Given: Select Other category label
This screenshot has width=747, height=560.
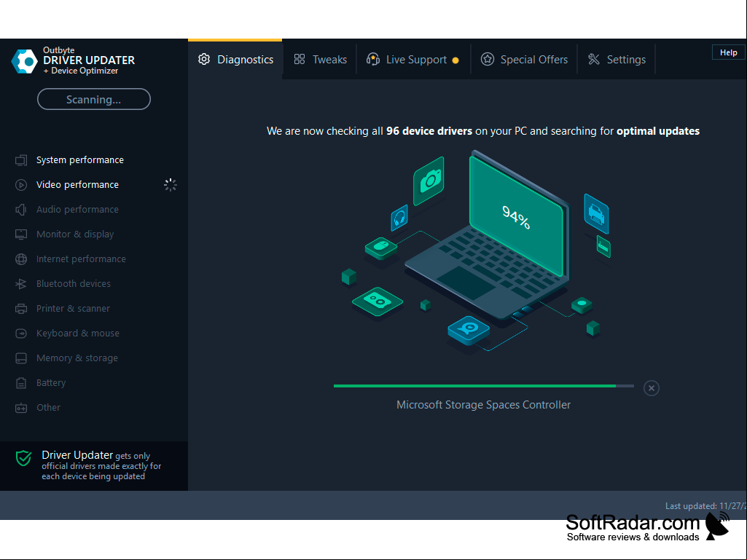Looking at the screenshot, I should (x=49, y=408).
